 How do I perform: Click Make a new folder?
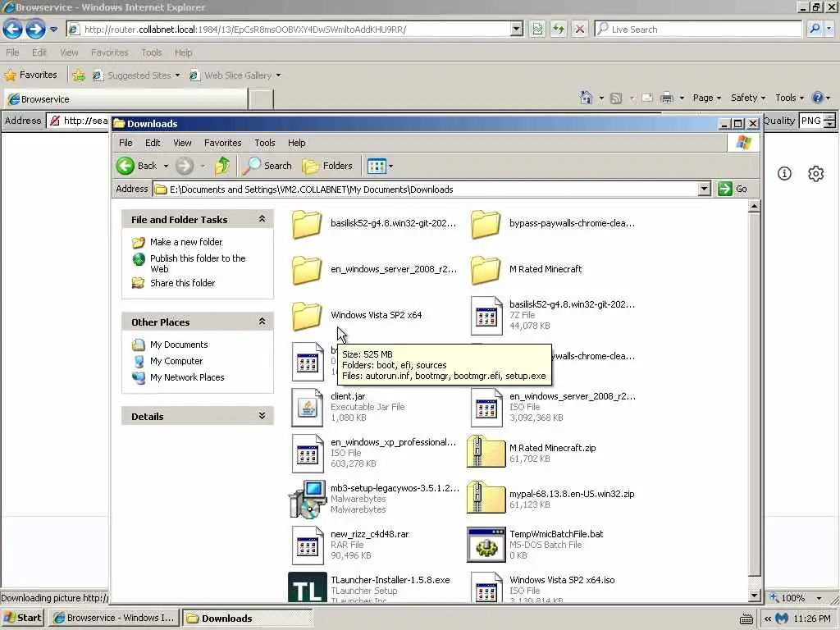point(186,242)
